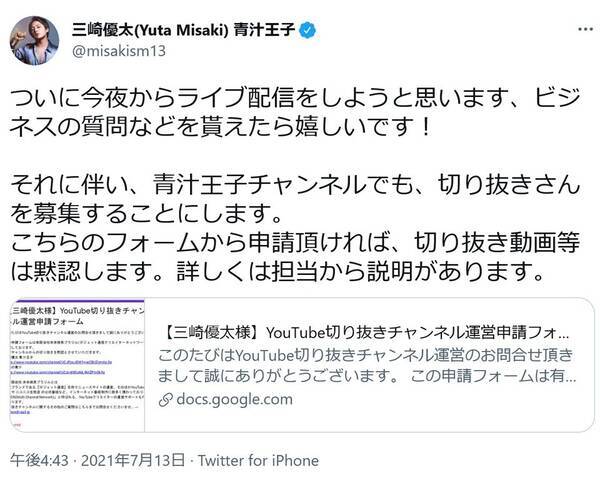Click the line starting こちらのフォームから申請

coord(295,243)
